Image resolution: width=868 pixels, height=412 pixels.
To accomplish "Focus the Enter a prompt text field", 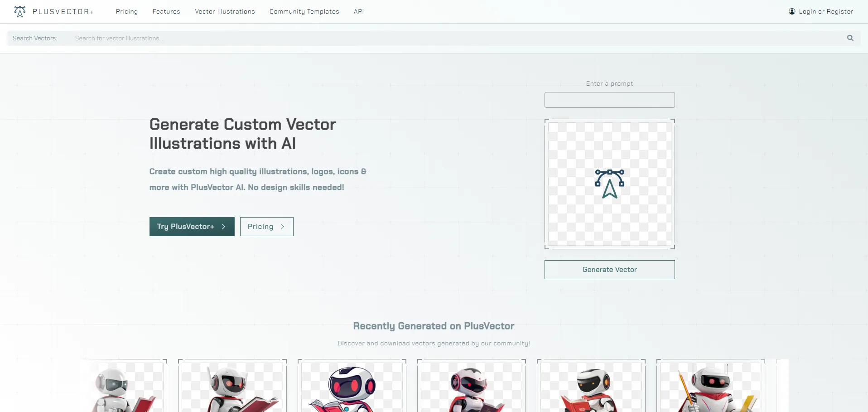I will pos(609,100).
